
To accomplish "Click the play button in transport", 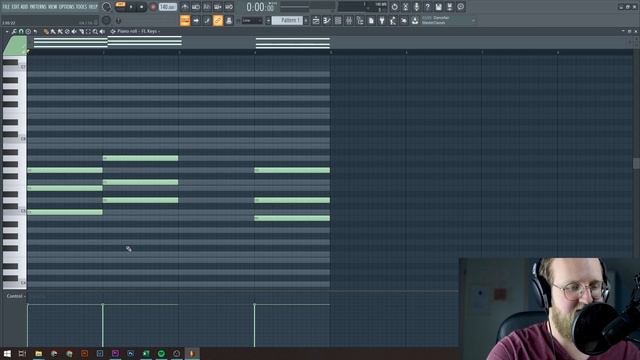I will pos(131,7).
